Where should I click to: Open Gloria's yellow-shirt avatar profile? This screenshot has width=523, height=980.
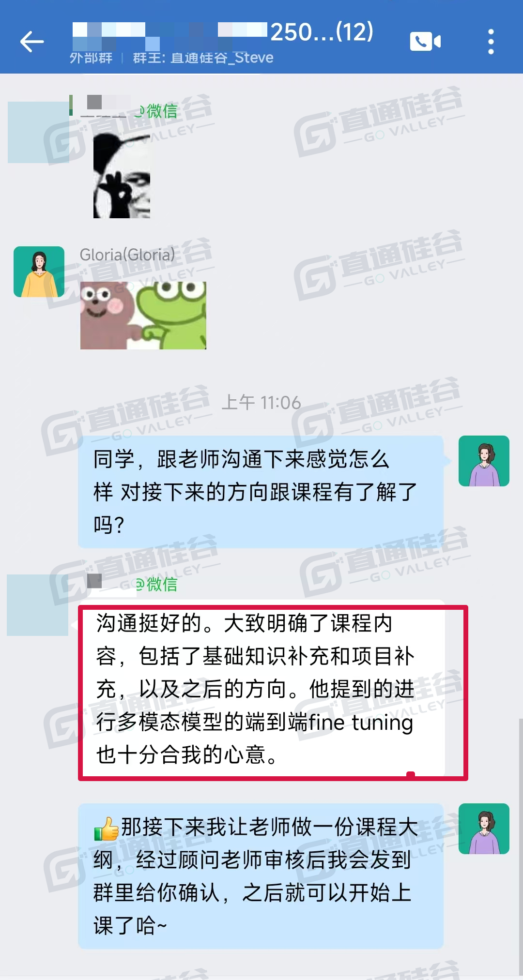[x=39, y=271]
